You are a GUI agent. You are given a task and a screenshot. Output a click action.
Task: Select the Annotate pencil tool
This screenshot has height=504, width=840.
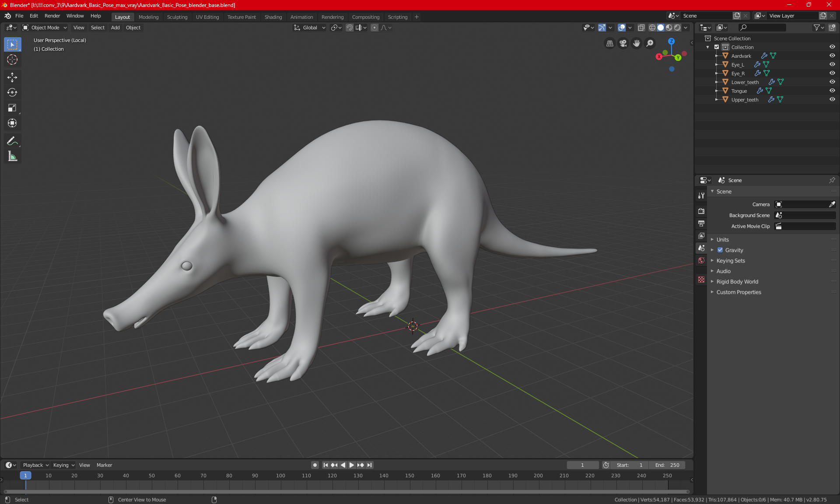[12, 141]
